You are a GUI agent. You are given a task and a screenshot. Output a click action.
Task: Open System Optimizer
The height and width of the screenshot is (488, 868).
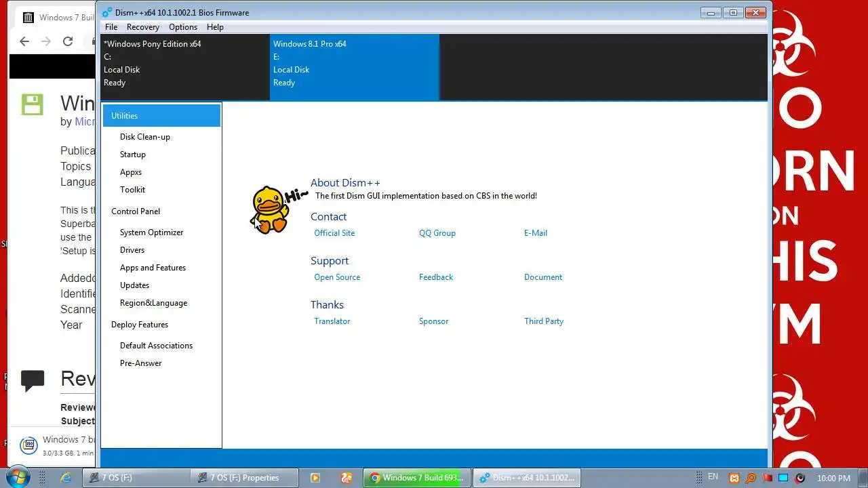coord(152,232)
